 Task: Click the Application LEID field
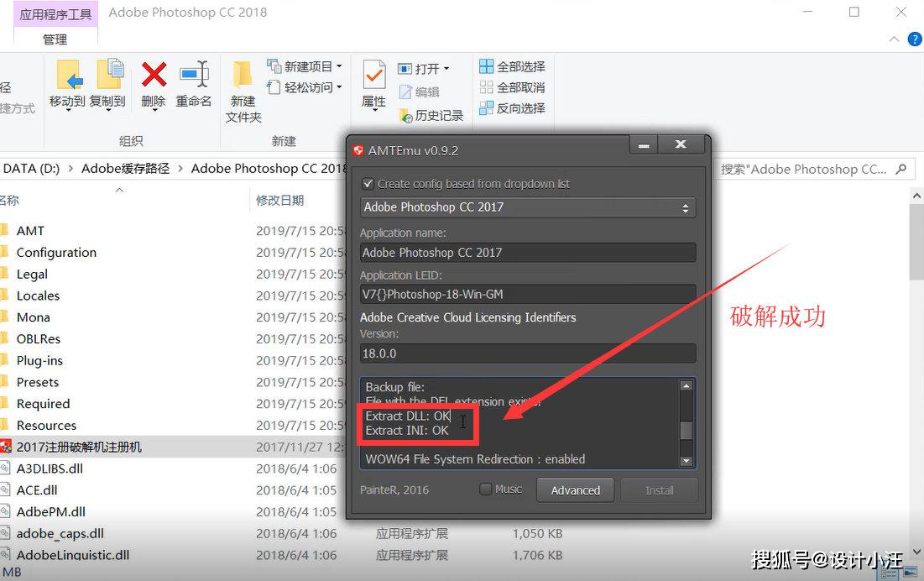[528, 294]
